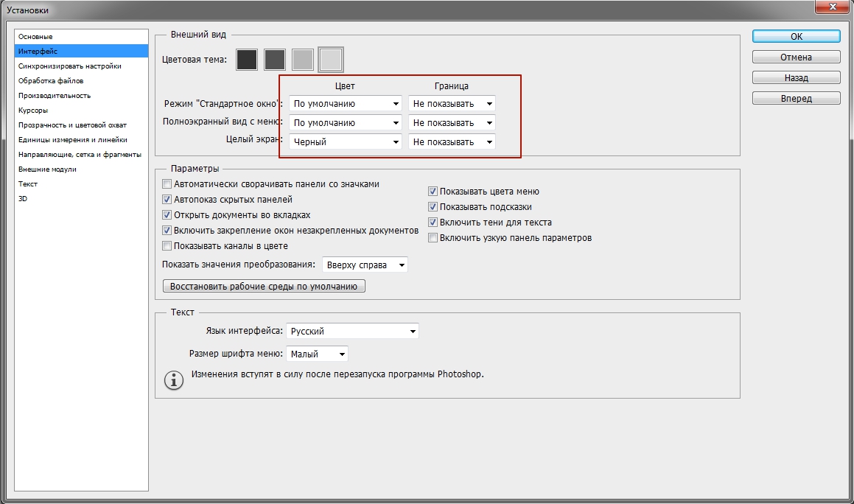This screenshot has height=504, width=854.
Task: Click the Вперед button
Action: 797,99
